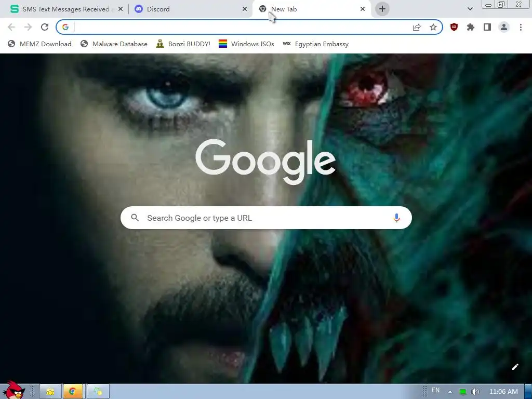Close the SMS Text Messages tab
Viewport: 532px width, 399px height.
121,9
